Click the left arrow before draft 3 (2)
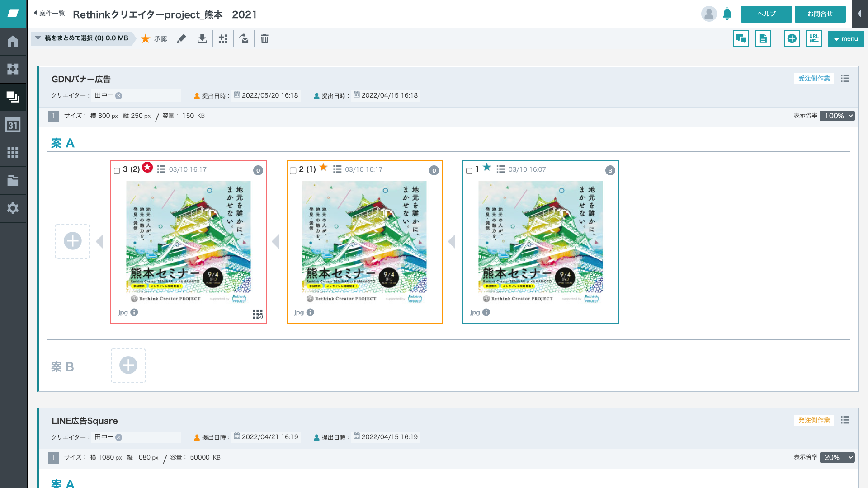The width and height of the screenshot is (868, 488). click(x=99, y=242)
